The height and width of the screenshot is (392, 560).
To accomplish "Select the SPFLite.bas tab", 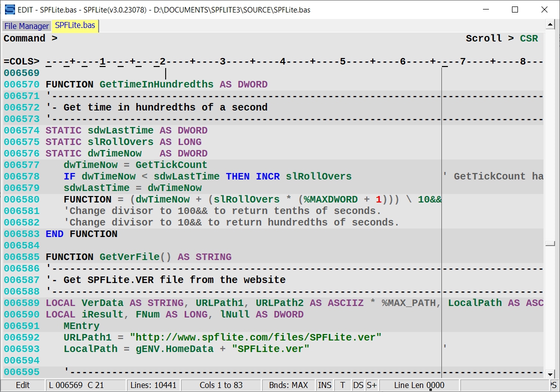I will tap(75, 25).
